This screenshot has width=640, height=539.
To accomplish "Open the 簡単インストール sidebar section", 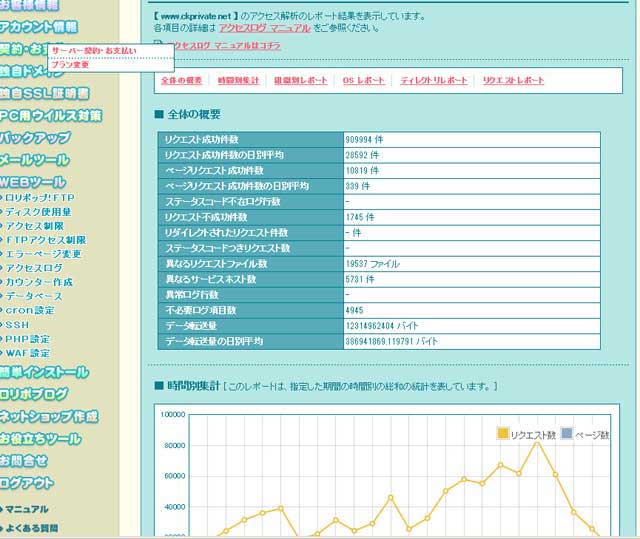I will (45, 373).
